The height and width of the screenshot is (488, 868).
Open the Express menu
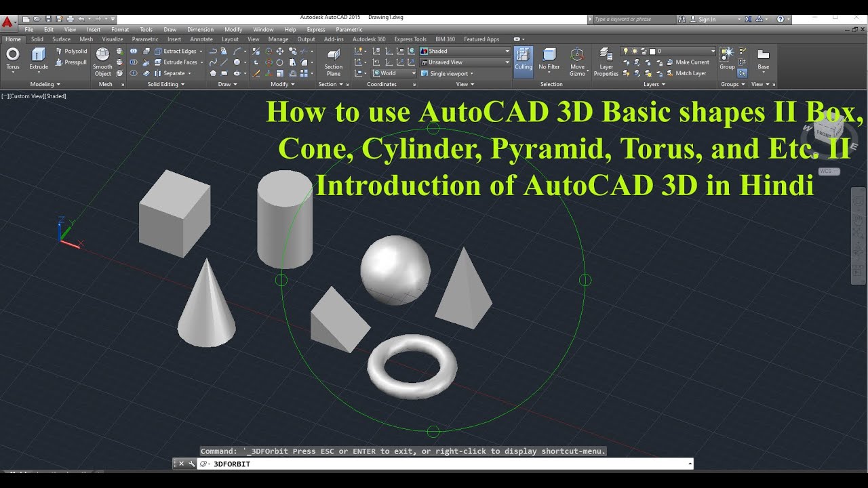pyautogui.click(x=316, y=30)
